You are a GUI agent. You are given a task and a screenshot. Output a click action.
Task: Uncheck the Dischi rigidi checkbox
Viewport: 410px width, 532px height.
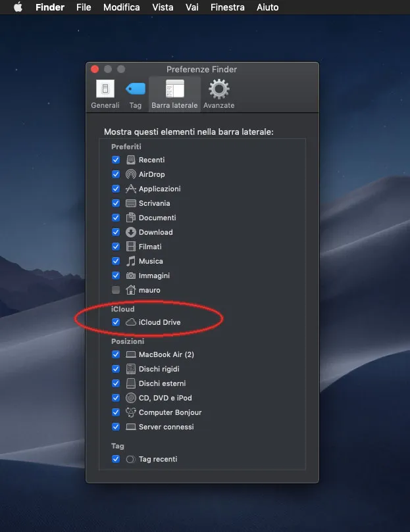pyautogui.click(x=116, y=369)
